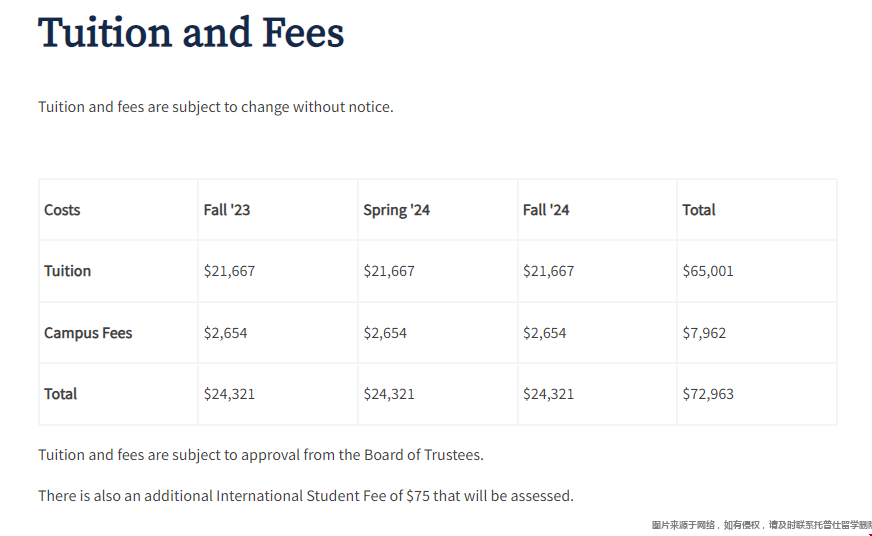
Task: Click the total campus fees value $7,962
Action: [704, 333]
